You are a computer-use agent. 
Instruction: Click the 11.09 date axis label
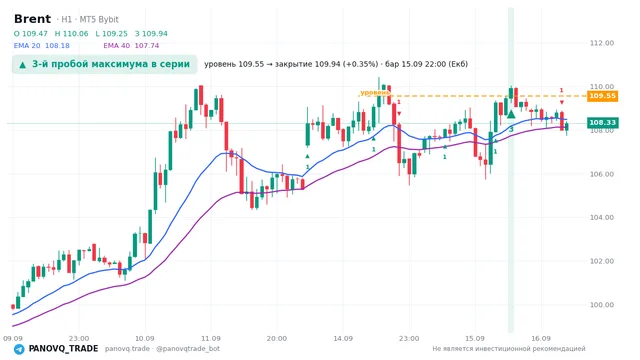(211, 338)
